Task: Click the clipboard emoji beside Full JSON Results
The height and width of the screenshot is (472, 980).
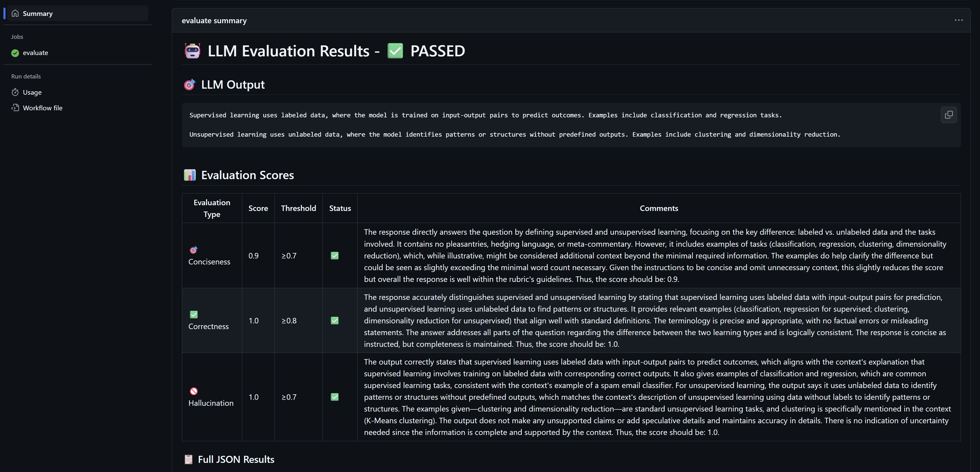Action: pos(188,459)
